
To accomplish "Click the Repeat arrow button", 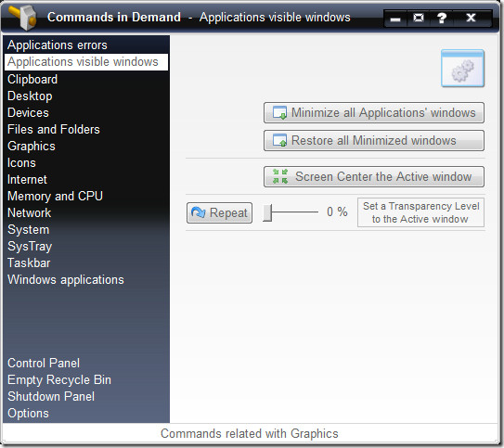I will click(x=220, y=212).
